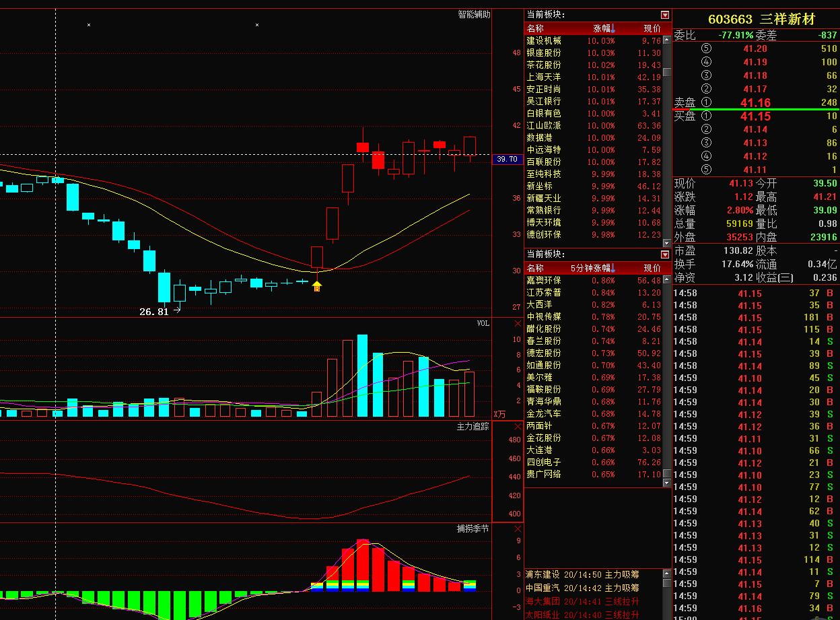Click the 名称 column header in top list
840x620 pixels.
(x=536, y=28)
